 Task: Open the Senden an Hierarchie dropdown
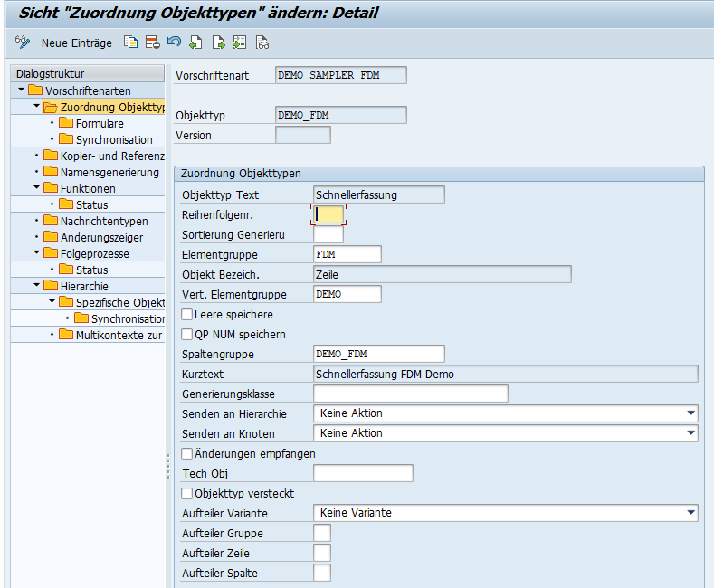pos(690,413)
